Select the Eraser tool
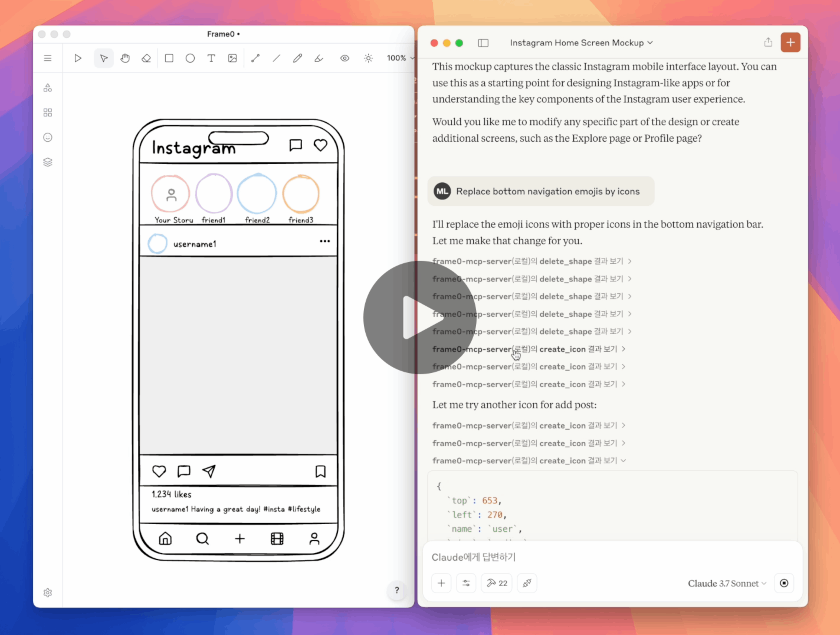Viewport: 840px width, 635px height. [x=146, y=58]
